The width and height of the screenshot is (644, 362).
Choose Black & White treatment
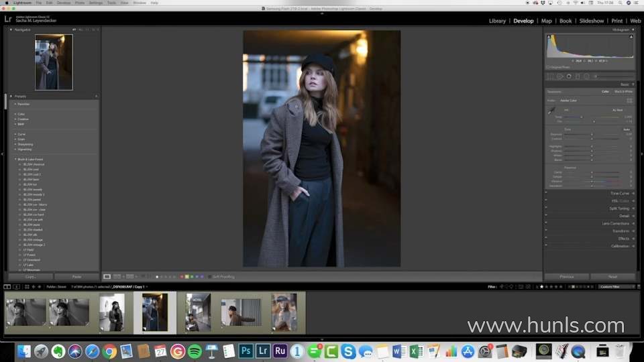[x=623, y=92]
